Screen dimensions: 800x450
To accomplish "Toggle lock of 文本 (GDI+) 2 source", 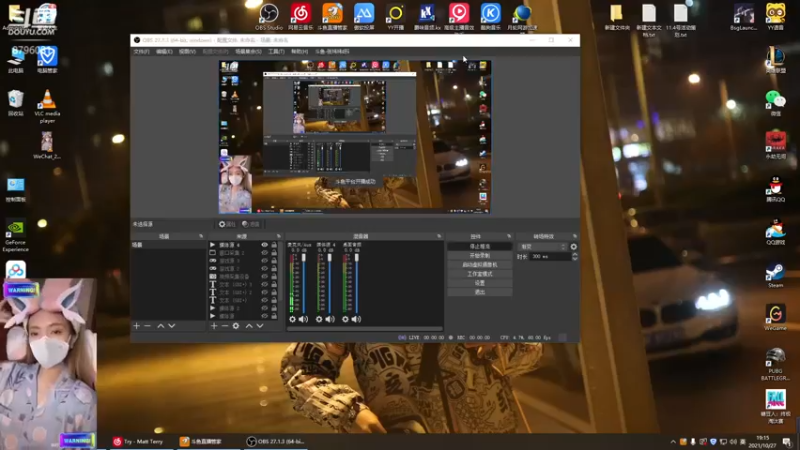I will click(x=274, y=292).
